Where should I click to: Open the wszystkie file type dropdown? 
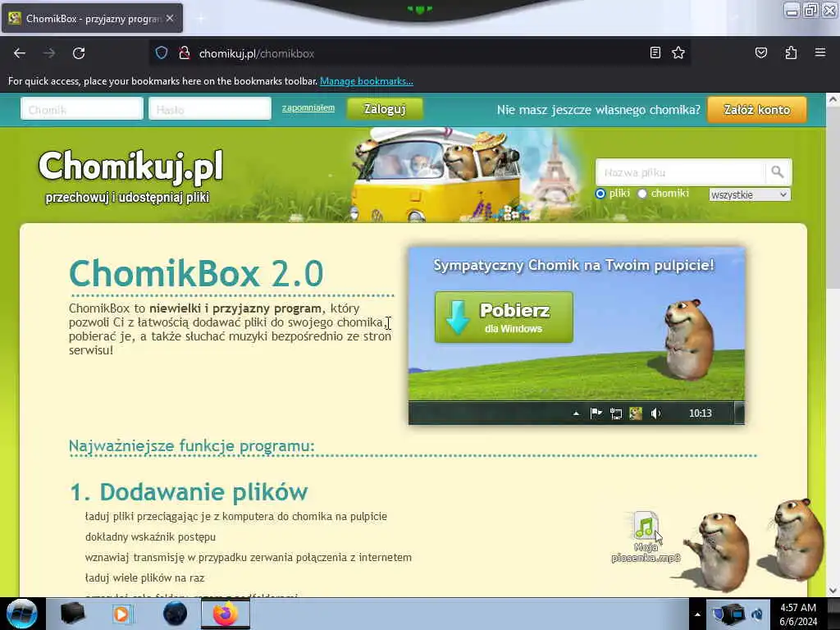click(750, 195)
